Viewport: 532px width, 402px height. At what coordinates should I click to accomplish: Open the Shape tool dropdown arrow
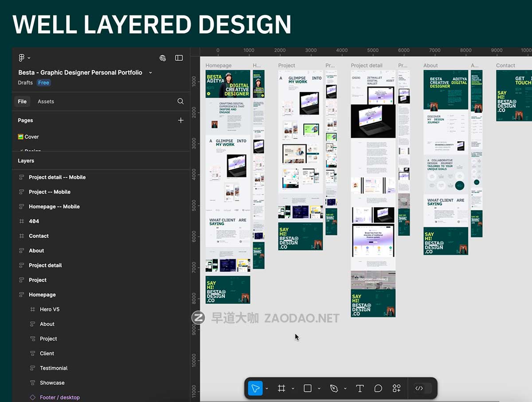tap(318, 388)
